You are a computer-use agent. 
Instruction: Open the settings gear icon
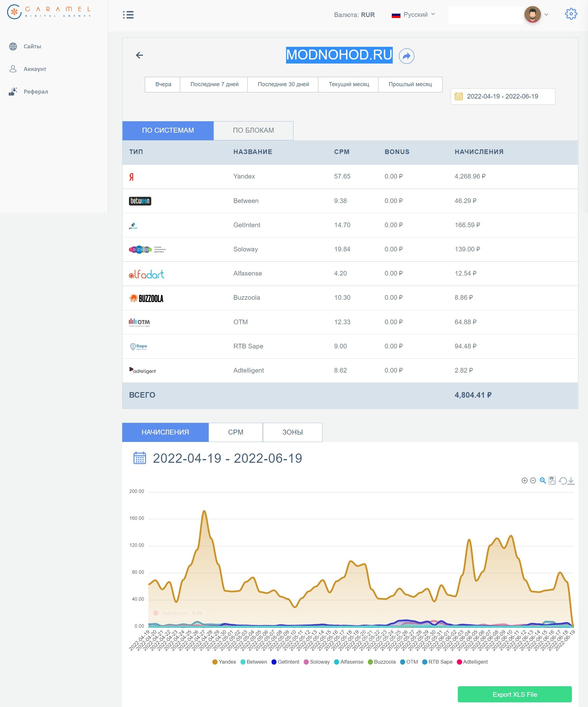pos(571,14)
